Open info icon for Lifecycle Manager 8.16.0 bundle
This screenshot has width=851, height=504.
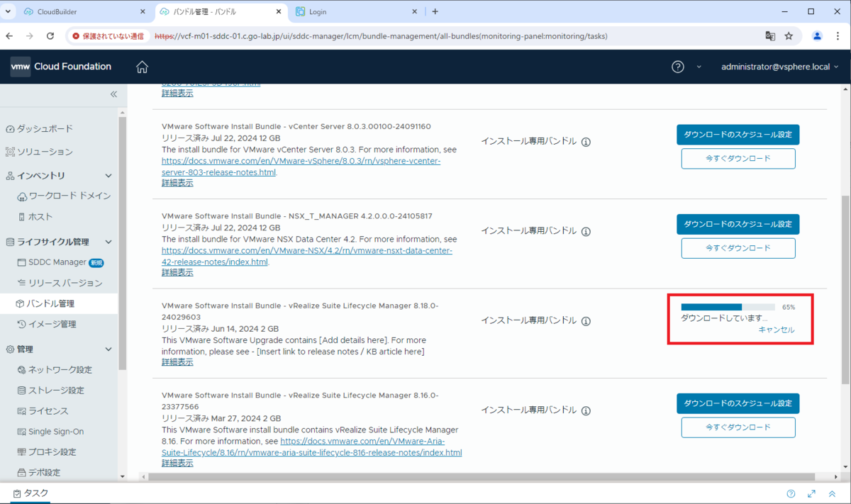coord(586,410)
